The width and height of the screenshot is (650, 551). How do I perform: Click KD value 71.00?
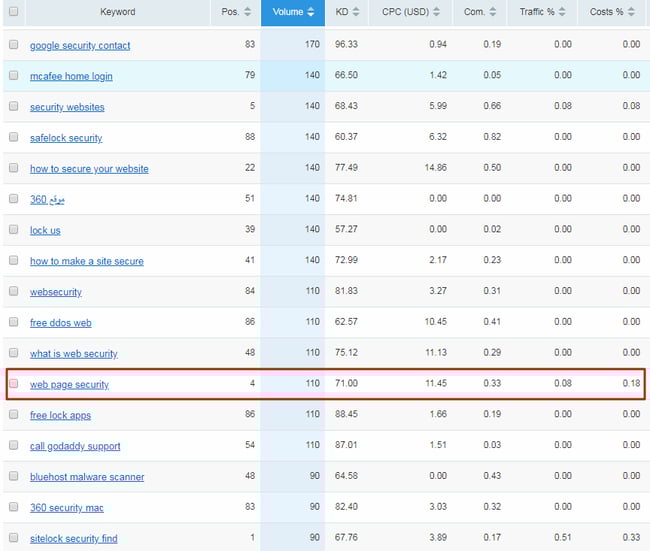point(346,383)
